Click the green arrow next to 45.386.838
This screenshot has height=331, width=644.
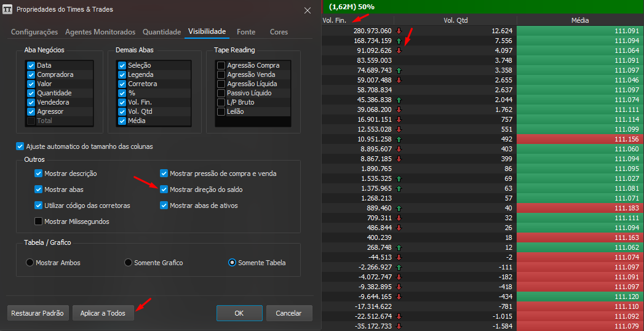point(399,100)
